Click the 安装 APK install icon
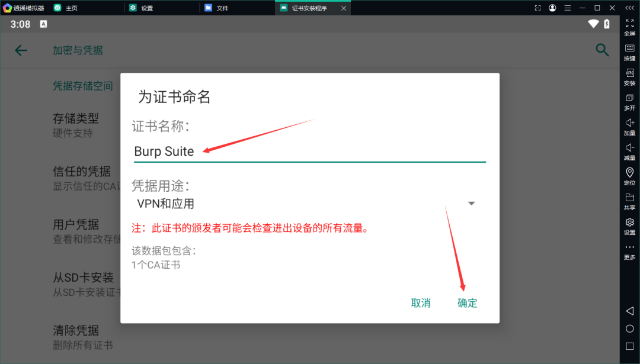 tap(629, 78)
